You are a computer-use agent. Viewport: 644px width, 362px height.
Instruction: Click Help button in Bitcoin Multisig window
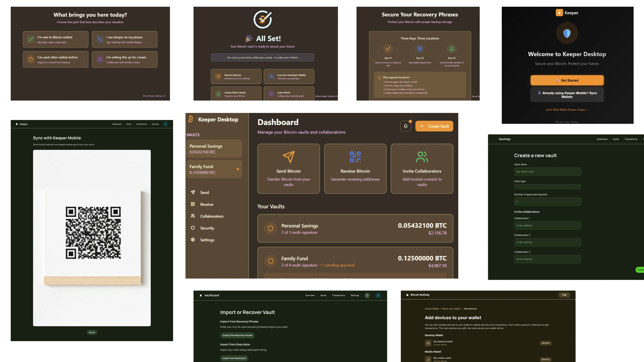point(564,295)
